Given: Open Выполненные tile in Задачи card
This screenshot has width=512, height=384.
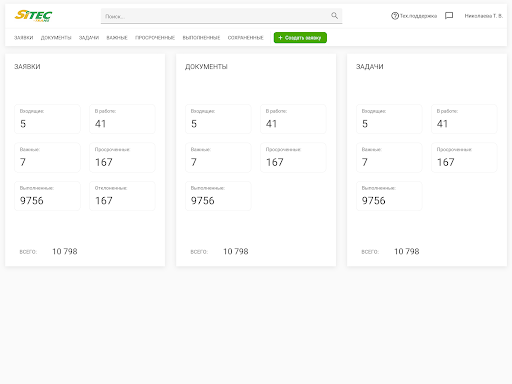Looking at the screenshot, I should [389, 196].
